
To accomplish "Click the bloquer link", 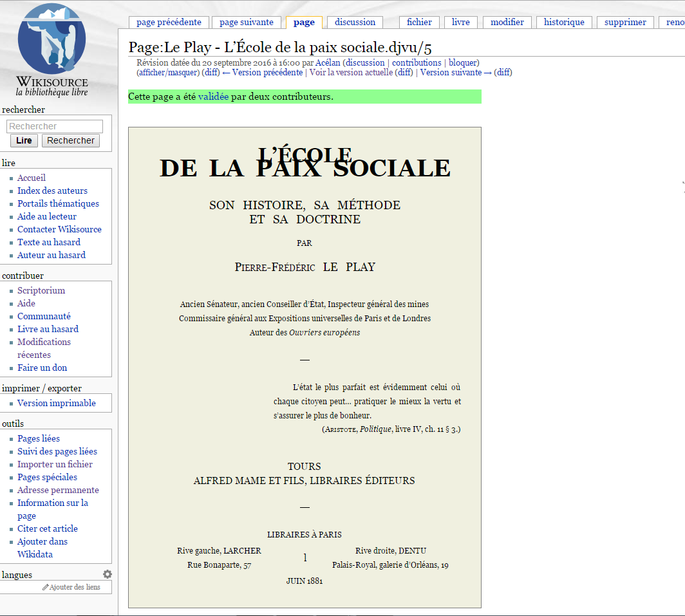I will pyautogui.click(x=463, y=63).
